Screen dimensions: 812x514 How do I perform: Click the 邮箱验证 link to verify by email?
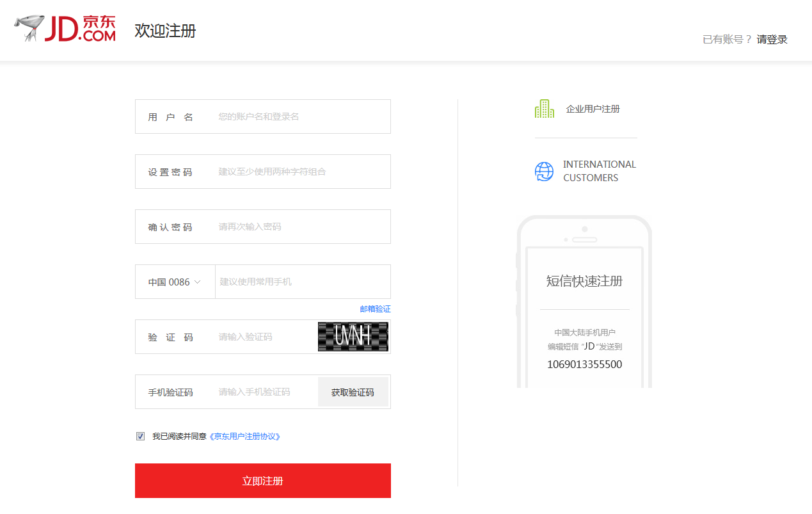[375, 309]
